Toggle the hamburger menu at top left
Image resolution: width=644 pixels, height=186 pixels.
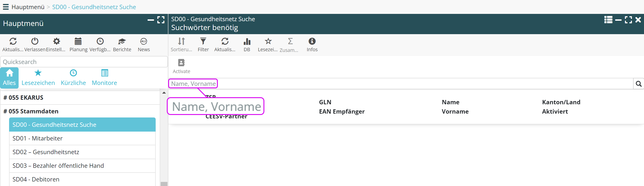(6, 7)
